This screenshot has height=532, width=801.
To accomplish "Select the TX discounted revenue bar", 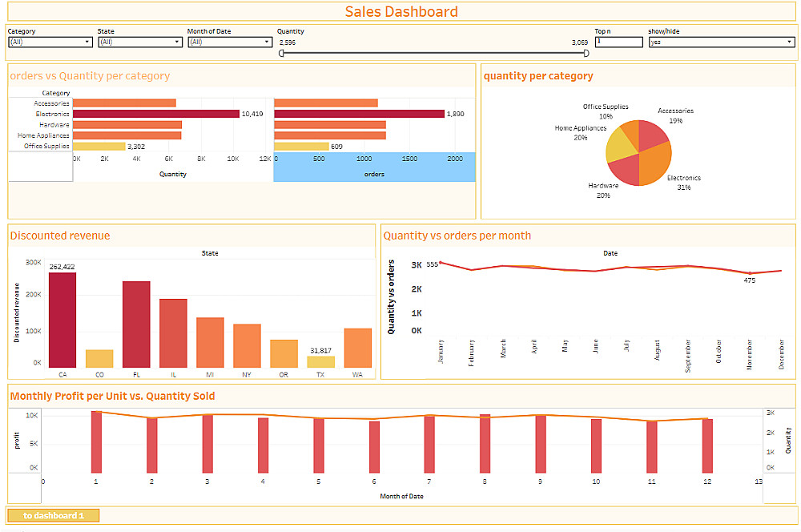I will point(321,362).
